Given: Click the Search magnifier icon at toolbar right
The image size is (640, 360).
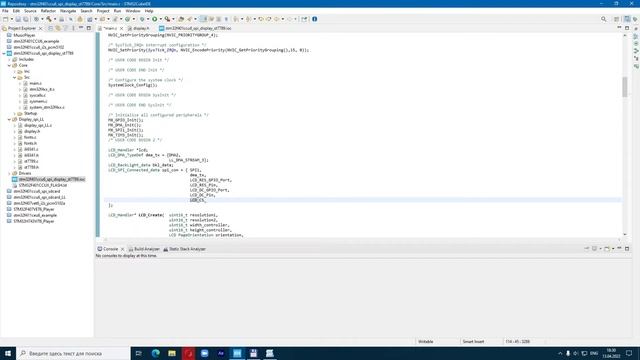Looking at the screenshot, I should coord(604,19).
